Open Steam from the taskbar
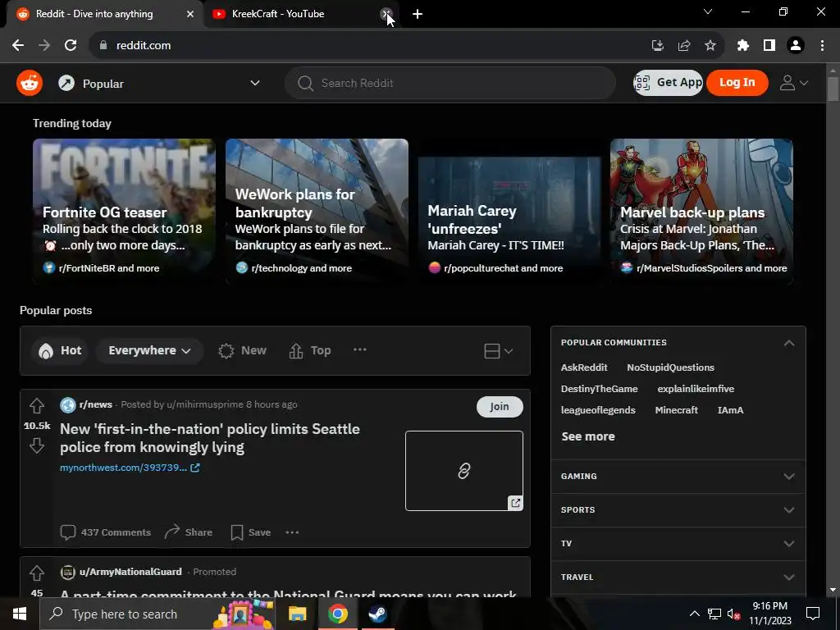The width and height of the screenshot is (840, 630). (x=377, y=614)
